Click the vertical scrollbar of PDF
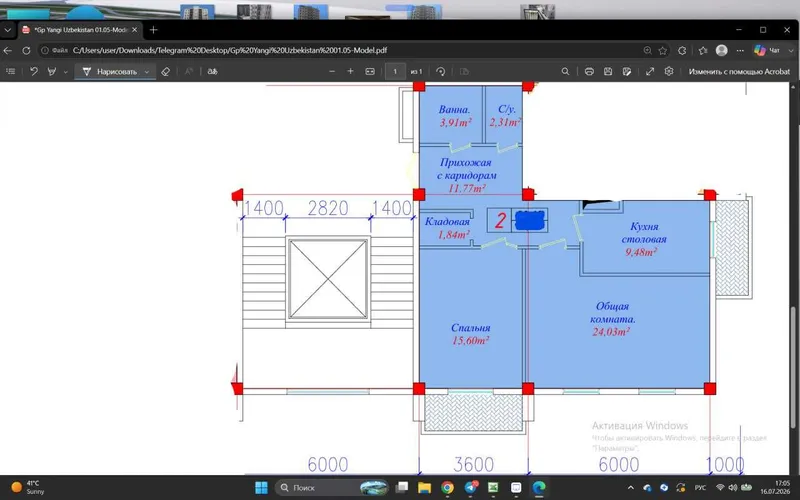 coord(795,369)
